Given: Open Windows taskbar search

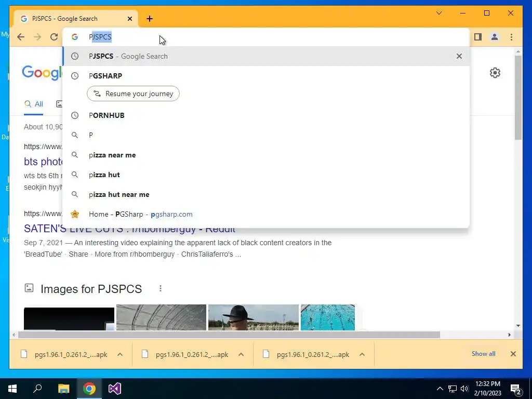Looking at the screenshot, I should point(37,389).
